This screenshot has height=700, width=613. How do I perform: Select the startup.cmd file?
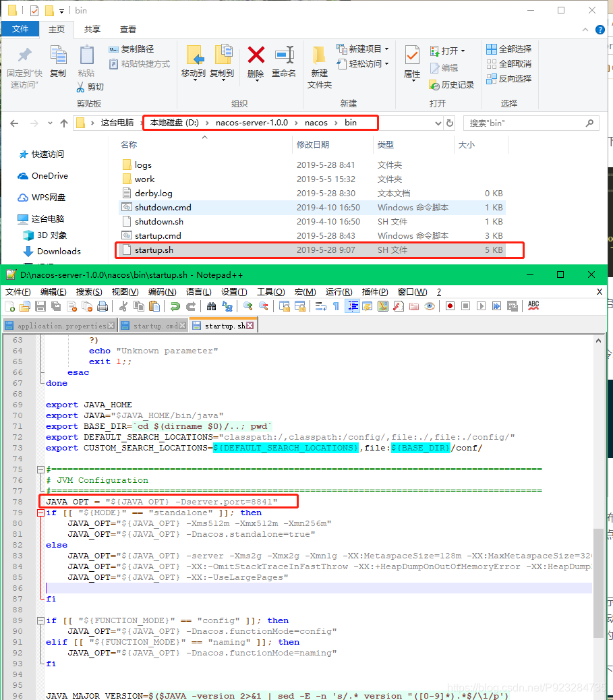(158, 236)
